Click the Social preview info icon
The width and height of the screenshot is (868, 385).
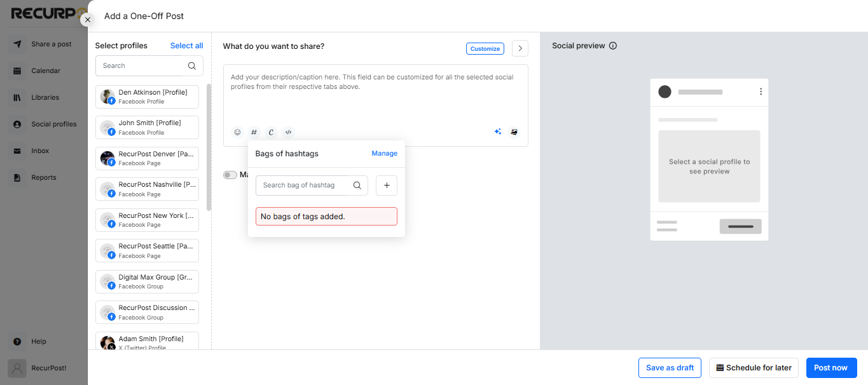pos(613,46)
